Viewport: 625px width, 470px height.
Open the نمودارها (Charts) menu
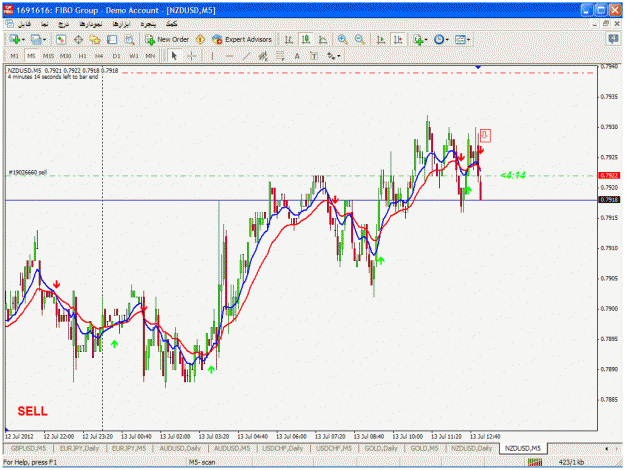90,24
